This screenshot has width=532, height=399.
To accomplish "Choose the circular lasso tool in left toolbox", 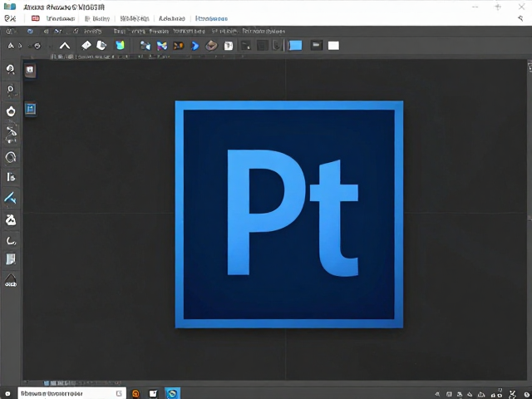I will tap(11, 157).
